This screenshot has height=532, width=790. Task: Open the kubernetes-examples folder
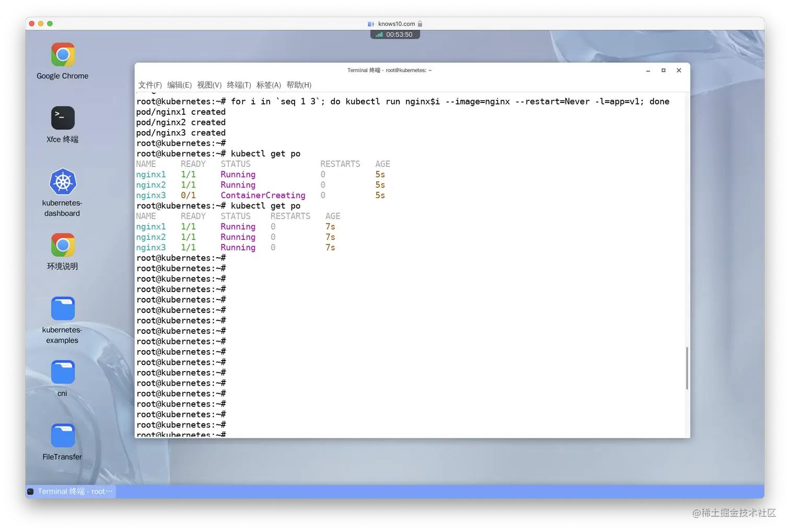(x=63, y=309)
